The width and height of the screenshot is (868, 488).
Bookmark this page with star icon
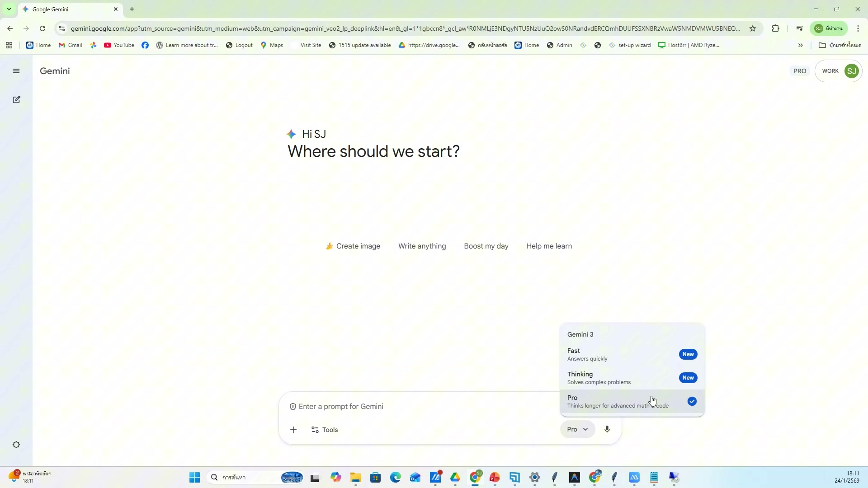[x=753, y=28]
